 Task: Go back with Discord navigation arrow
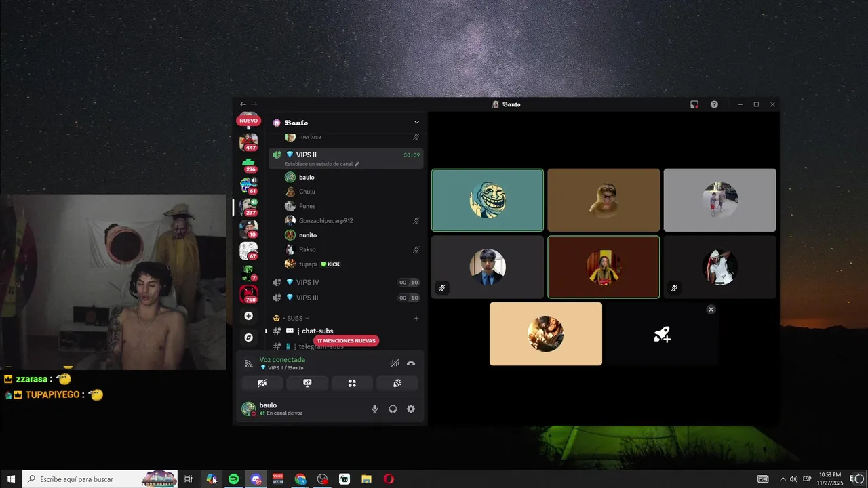[243, 104]
